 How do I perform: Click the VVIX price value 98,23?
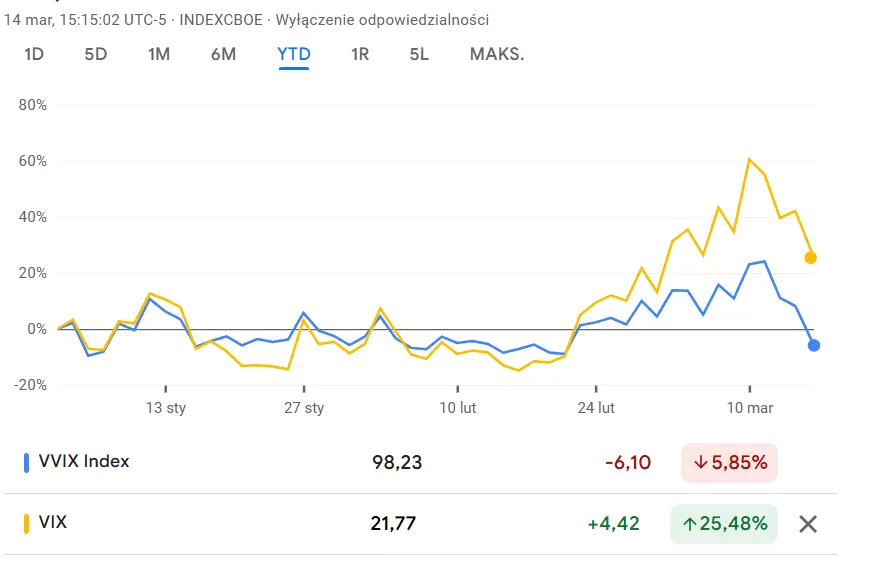tap(397, 462)
